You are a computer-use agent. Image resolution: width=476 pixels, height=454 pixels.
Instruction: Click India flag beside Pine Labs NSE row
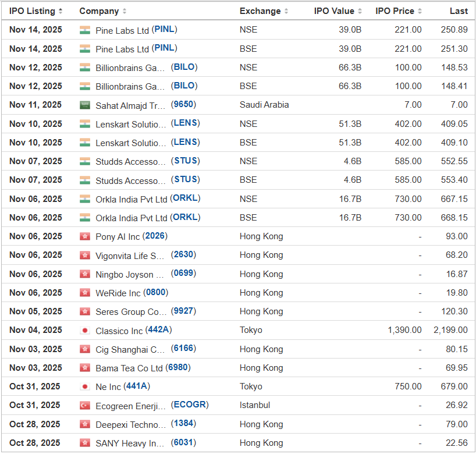click(x=85, y=30)
